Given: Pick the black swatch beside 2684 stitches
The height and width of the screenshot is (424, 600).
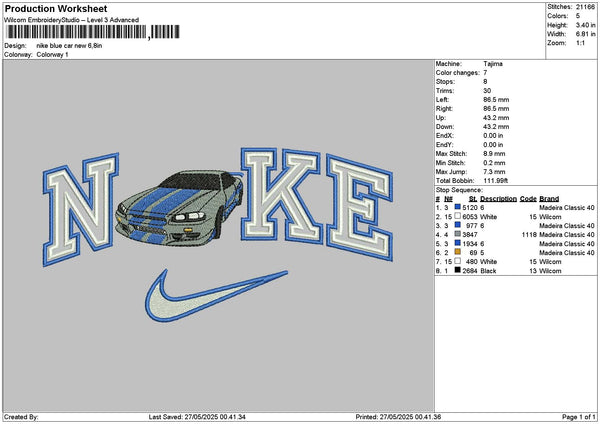Looking at the screenshot, I should [x=457, y=270].
